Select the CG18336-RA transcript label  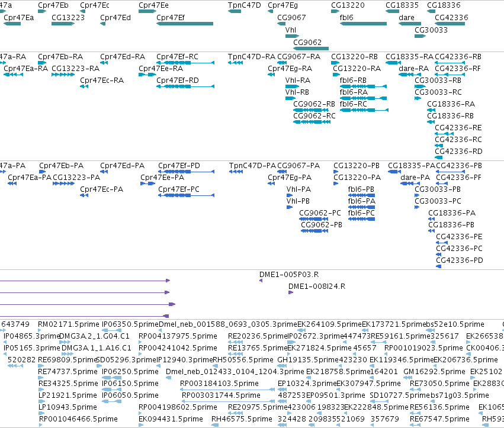pyautogui.click(x=451, y=104)
